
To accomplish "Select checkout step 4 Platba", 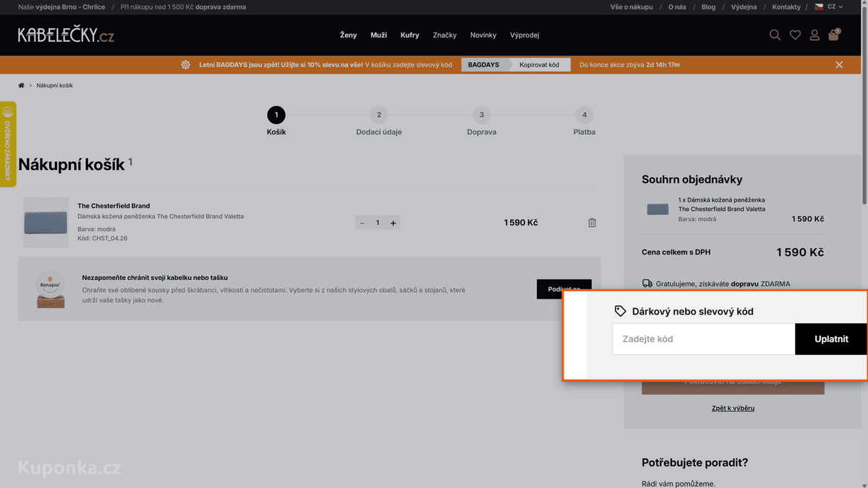I will [x=584, y=121].
